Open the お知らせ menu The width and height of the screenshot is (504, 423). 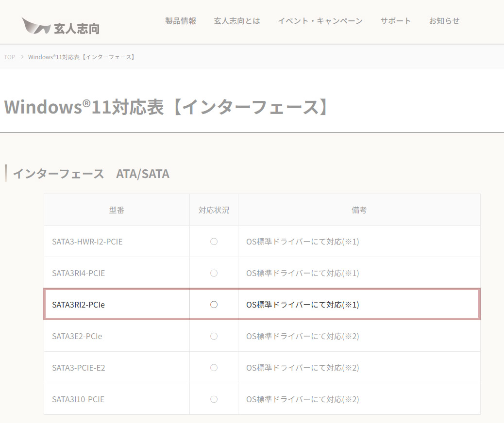pos(444,21)
